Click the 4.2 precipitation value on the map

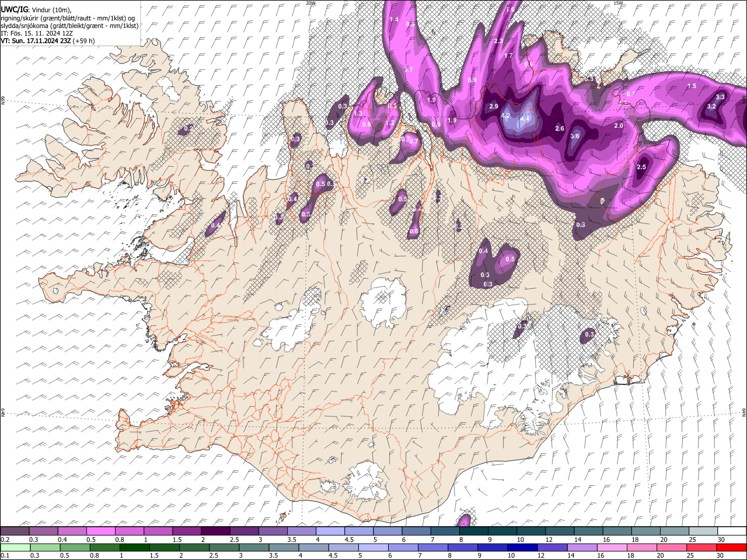click(506, 116)
